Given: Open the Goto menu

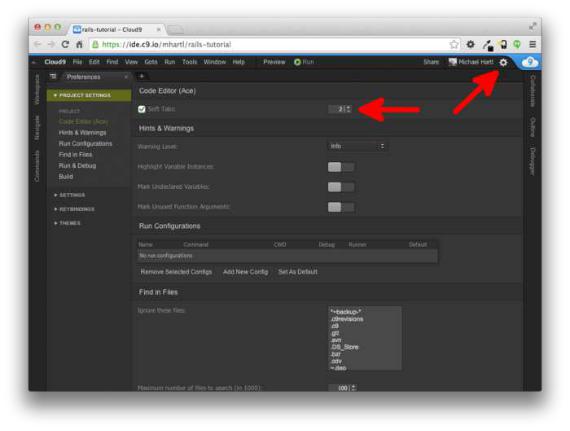Looking at the screenshot, I should pyautogui.click(x=151, y=62).
